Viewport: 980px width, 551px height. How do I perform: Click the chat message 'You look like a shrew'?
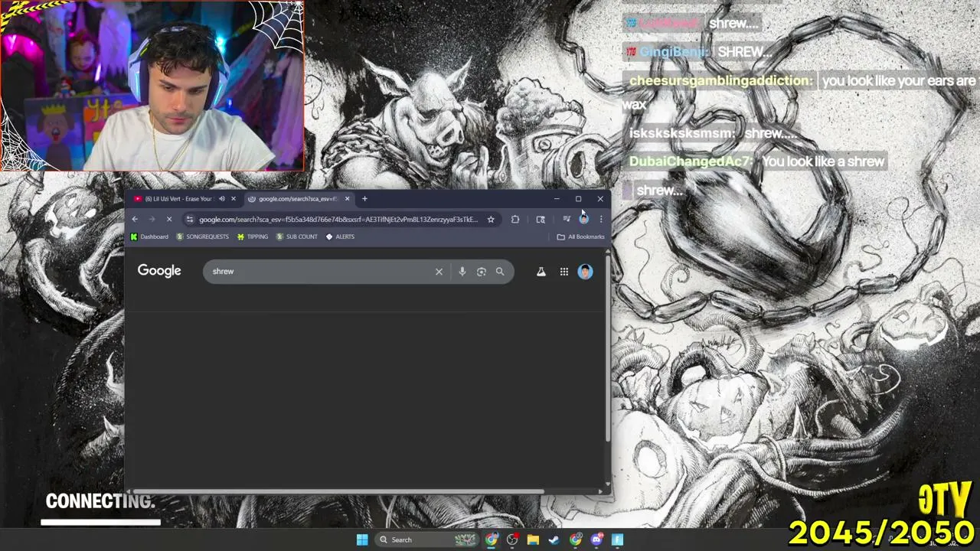pyautogui.click(x=823, y=161)
